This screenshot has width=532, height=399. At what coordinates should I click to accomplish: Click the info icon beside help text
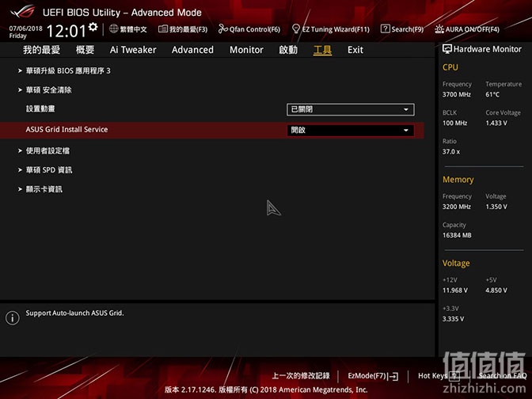13,318
